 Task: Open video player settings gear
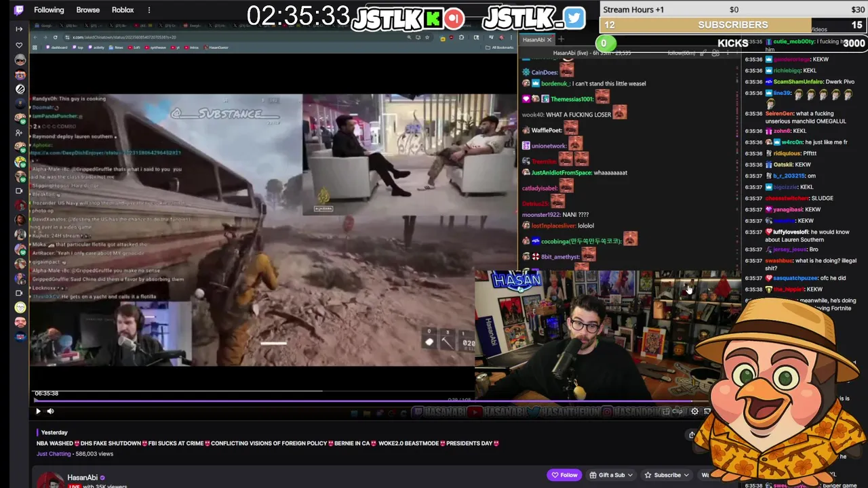(694, 411)
